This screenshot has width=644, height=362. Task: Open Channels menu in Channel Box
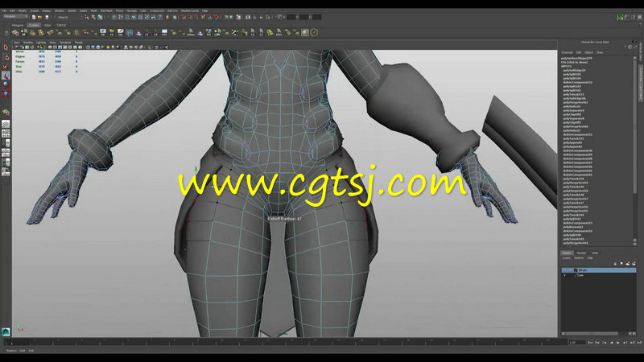[x=568, y=52]
